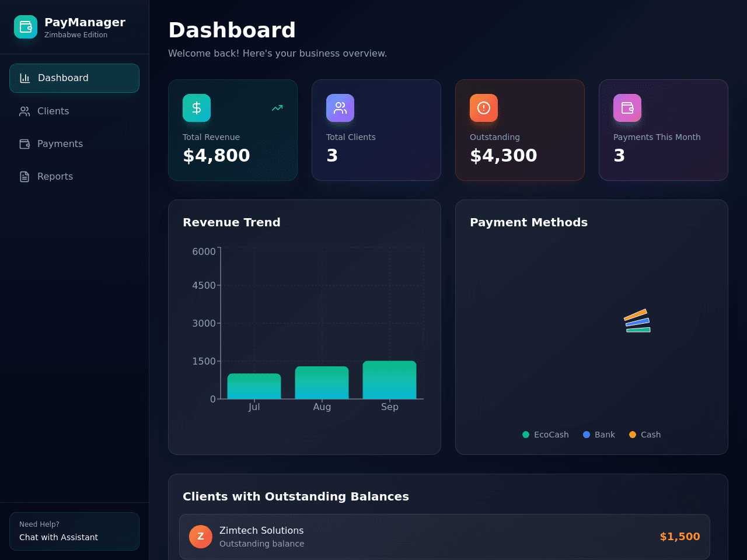Click the Total Clients label

tap(351, 137)
